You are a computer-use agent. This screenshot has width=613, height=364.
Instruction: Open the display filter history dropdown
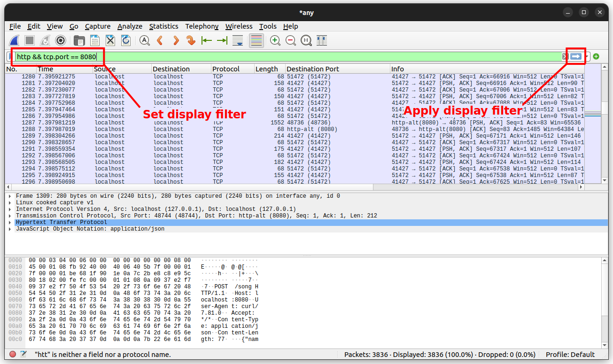(588, 57)
